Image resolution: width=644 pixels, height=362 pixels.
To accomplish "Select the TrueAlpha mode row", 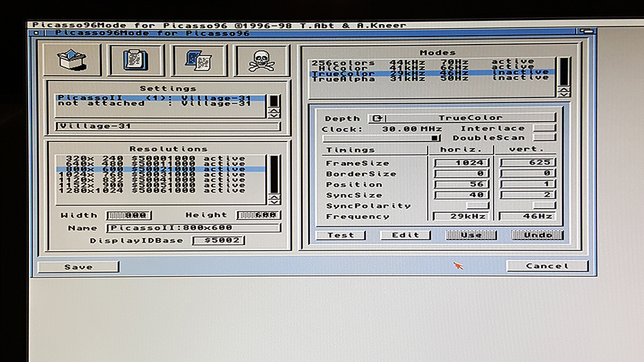I will pyautogui.click(x=432, y=78).
